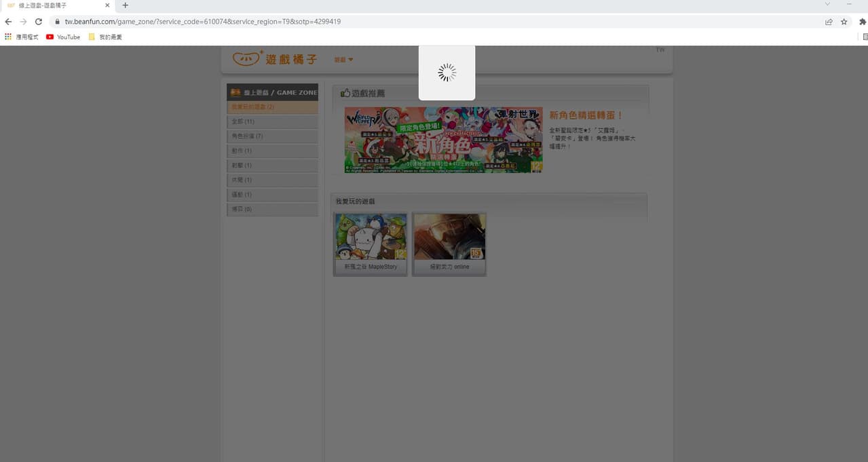868x462 pixels.
Task: Expand the 遊戲 dropdown next to the logo
Action: [x=343, y=60]
